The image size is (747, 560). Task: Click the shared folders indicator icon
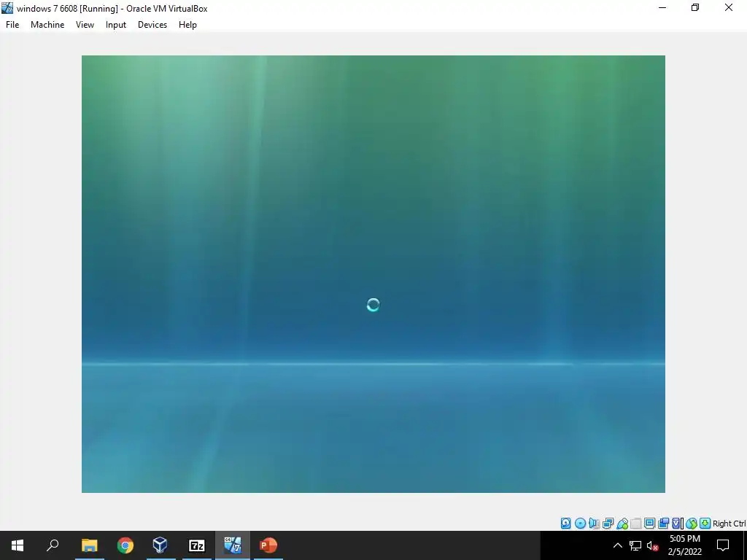click(x=635, y=524)
